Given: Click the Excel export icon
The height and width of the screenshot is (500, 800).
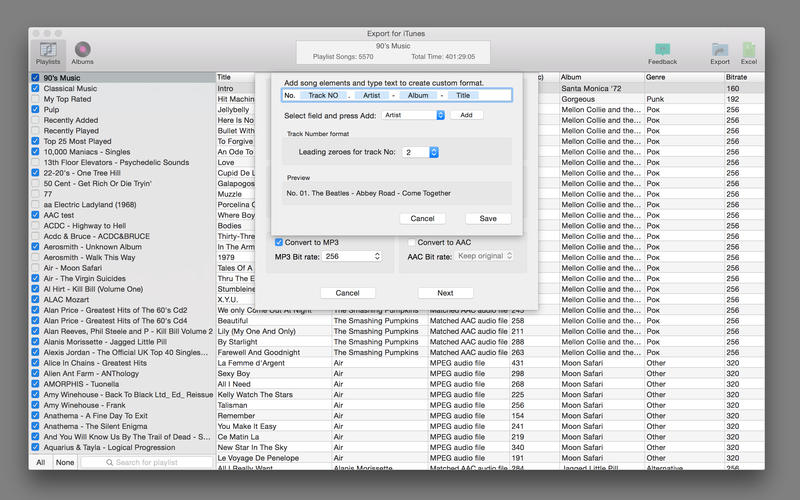Looking at the screenshot, I should tap(748, 53).
